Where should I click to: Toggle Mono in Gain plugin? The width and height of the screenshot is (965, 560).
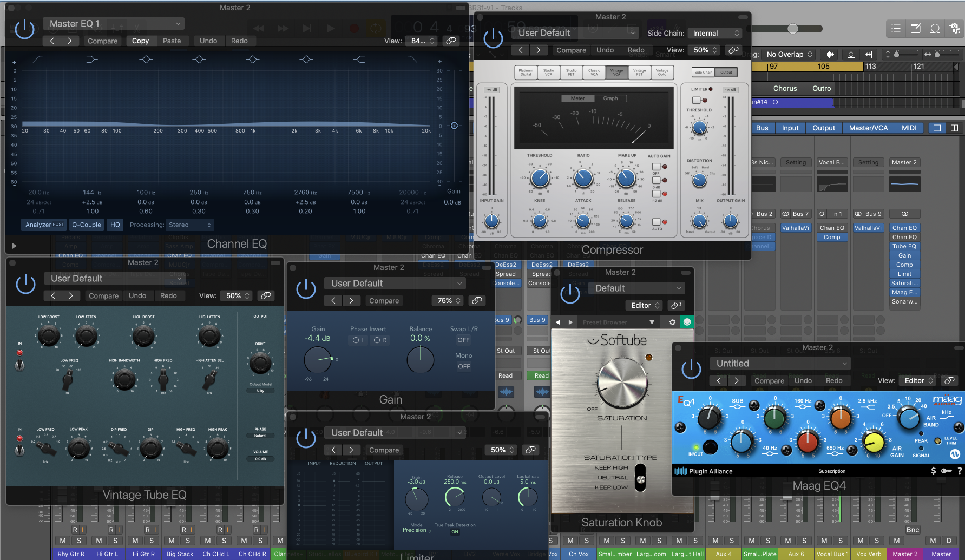(x=464, y=366)
